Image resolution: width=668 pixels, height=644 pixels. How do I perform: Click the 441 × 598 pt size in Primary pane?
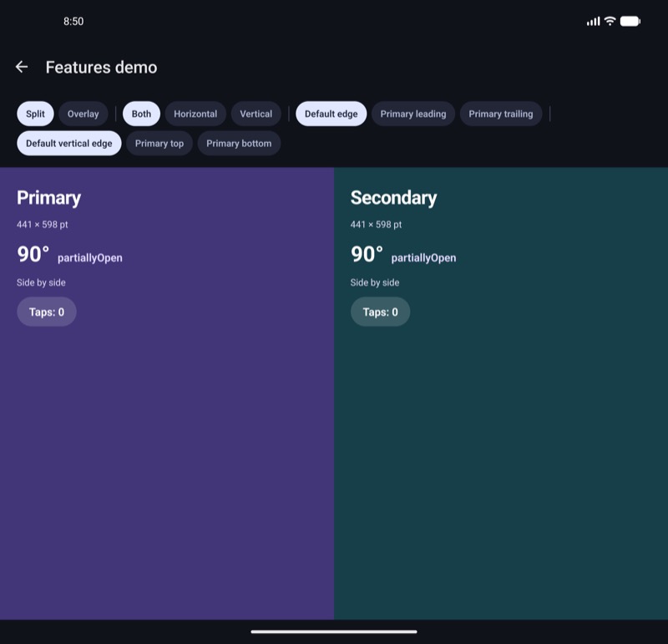pos(43,225)
